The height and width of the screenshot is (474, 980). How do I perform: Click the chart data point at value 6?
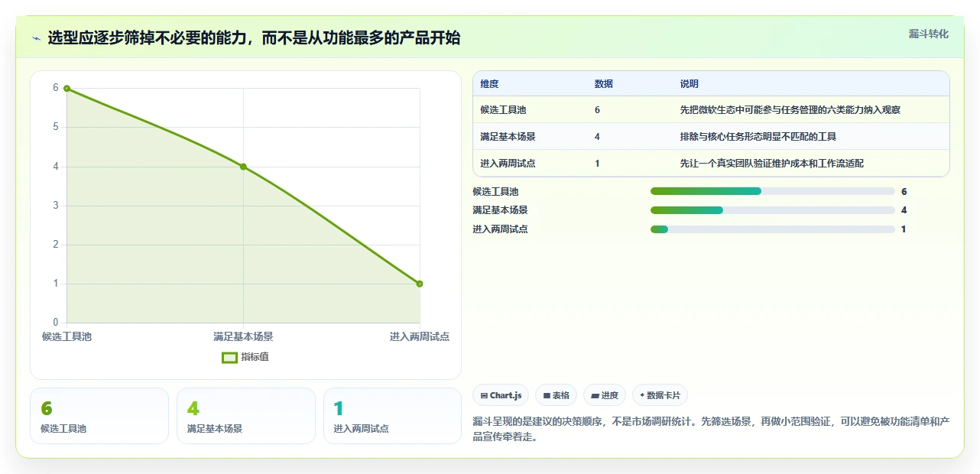click(67, 89)
